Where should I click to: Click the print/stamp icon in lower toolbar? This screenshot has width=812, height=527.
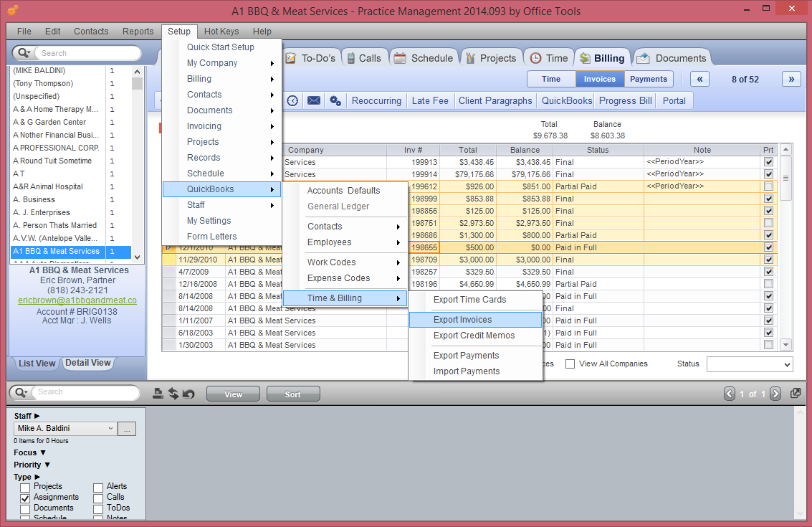coord(158,394)
